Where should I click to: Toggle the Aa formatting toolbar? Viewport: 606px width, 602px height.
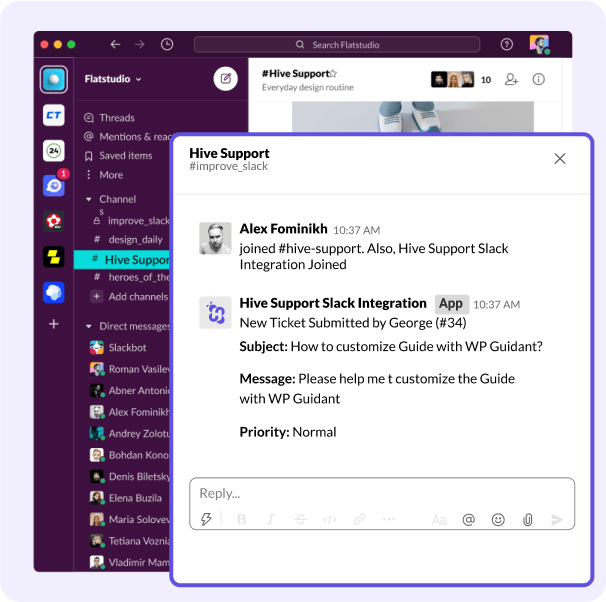(439, 520)
